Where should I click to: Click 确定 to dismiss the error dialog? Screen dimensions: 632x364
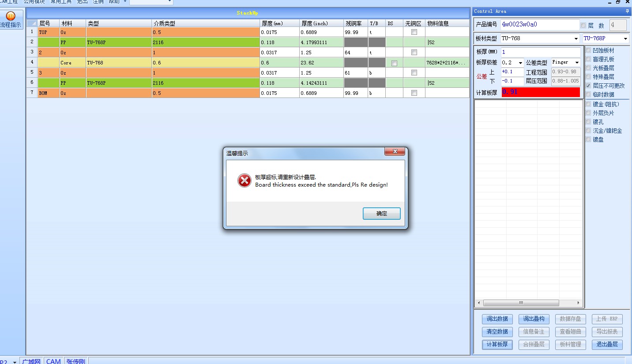click(381, 214)
